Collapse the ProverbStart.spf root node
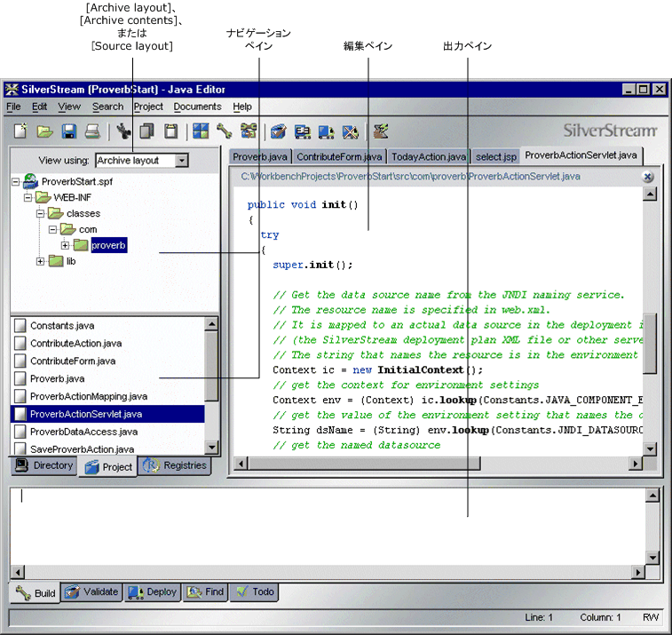 (15, 182)
